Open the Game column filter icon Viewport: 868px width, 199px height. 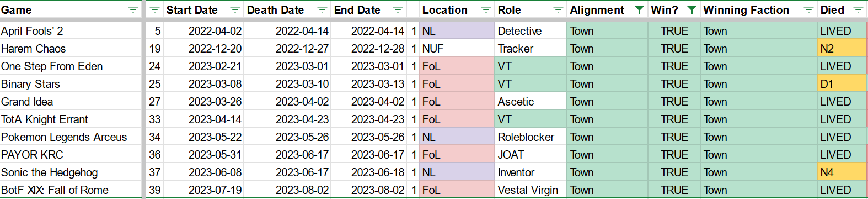(133, 10)
